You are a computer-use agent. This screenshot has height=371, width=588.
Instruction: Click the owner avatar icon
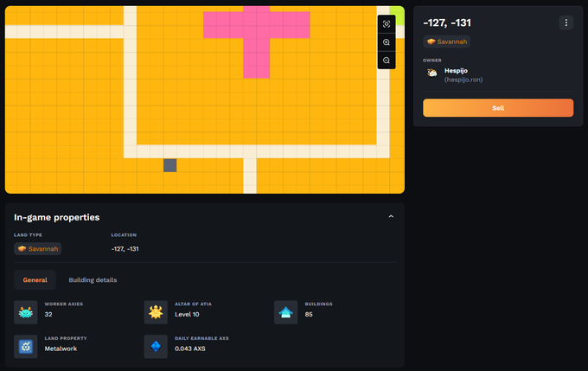pyautogui.click(x=432, y=73)
